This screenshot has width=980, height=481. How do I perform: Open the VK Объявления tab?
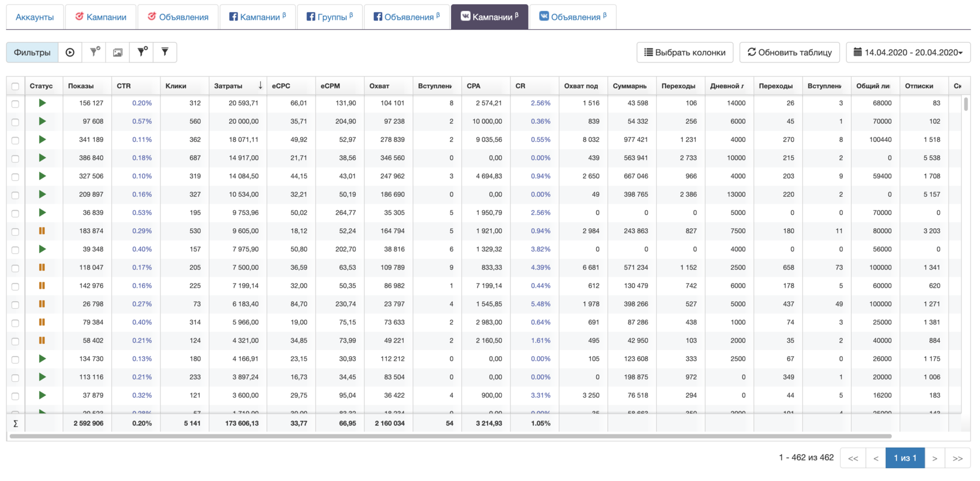point(572,17)
